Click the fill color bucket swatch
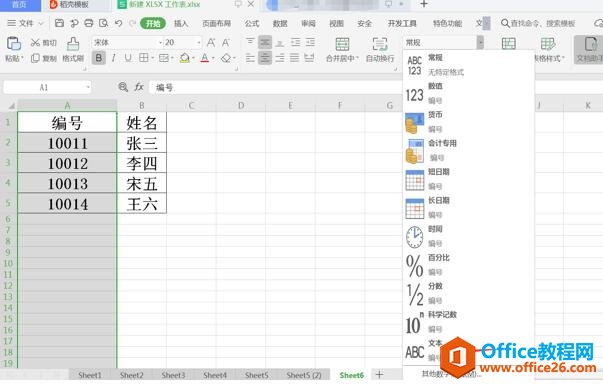The height and width of the screenshot is (385, 603). coord(185,58)
